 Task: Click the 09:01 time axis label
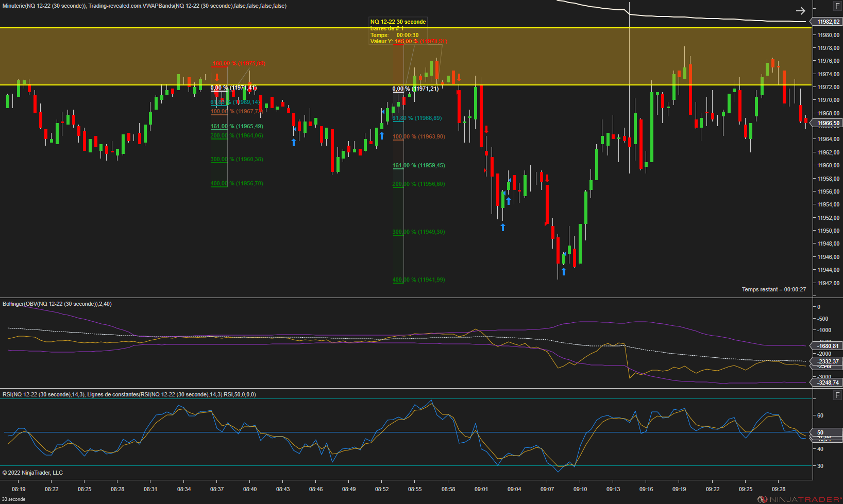pos(481,489)
